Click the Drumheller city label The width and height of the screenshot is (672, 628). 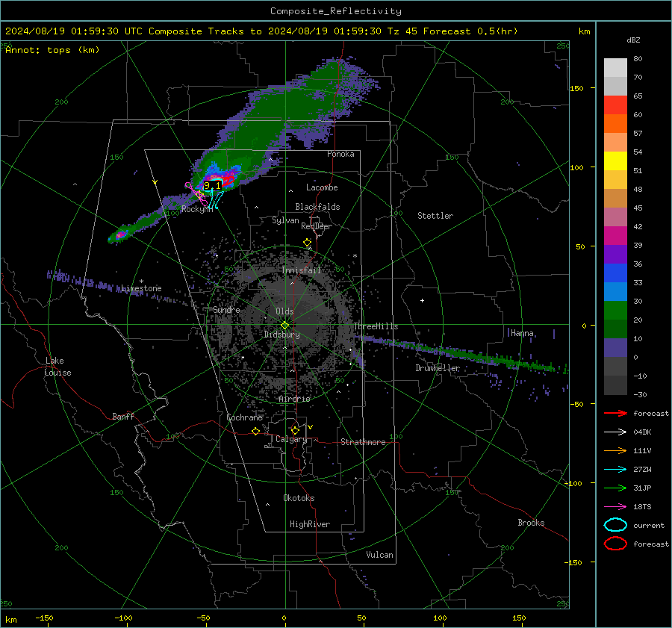tap(438, 368)
